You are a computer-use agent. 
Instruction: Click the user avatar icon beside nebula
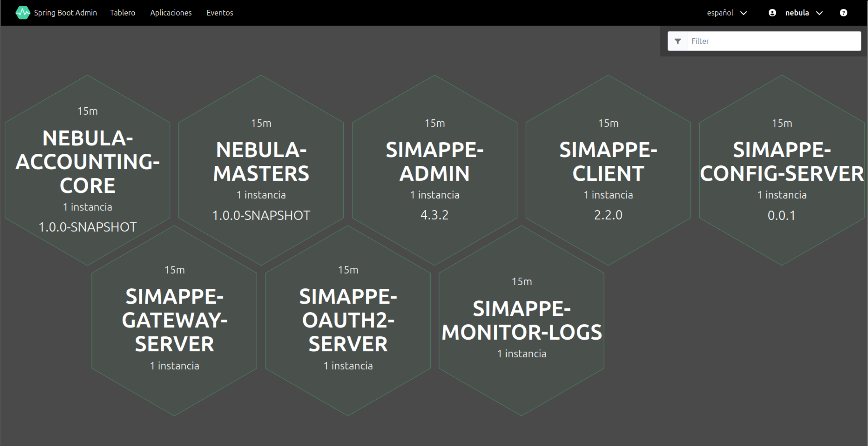772,13
